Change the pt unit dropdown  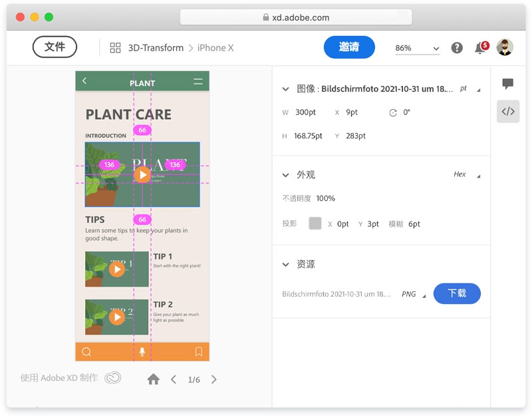point(470,89)
